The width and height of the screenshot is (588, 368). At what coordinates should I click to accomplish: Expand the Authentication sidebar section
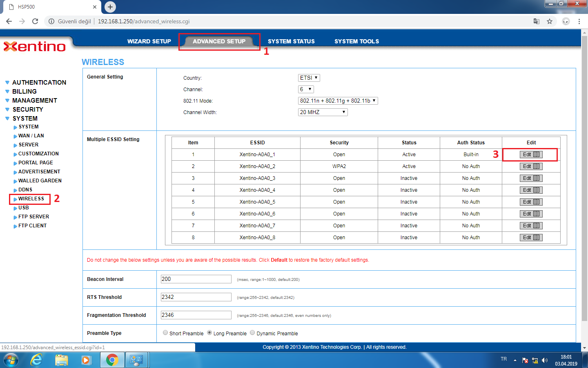pos(39,83)
